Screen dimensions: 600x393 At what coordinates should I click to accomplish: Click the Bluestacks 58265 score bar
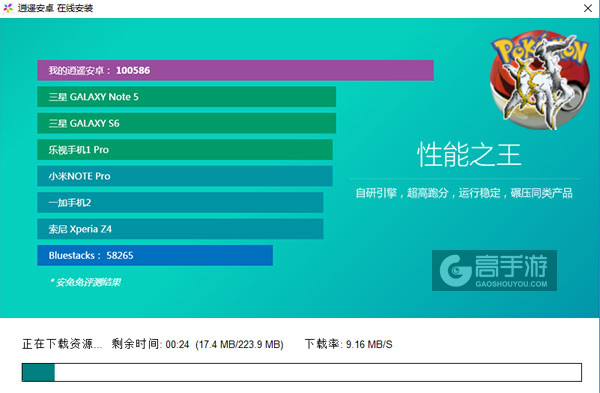[x=155, y=255]
